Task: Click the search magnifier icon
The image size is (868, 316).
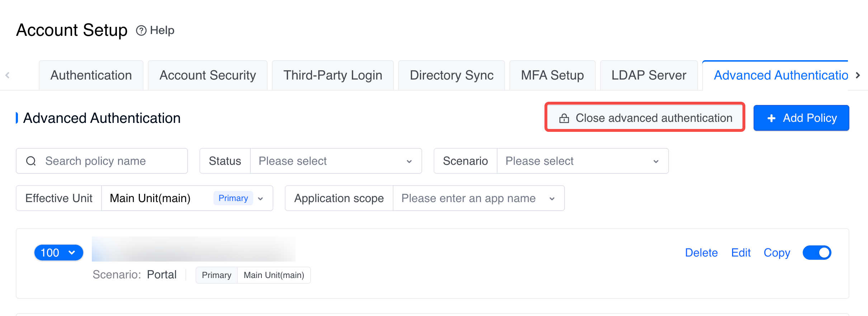Action: [x=31, y=161]
